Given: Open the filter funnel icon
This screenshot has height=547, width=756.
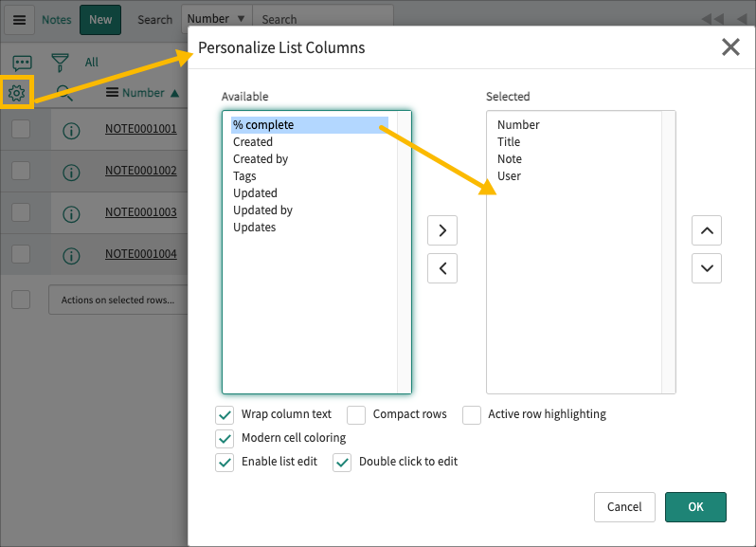Looking at the screenshot, I should (x=61, y=63).
